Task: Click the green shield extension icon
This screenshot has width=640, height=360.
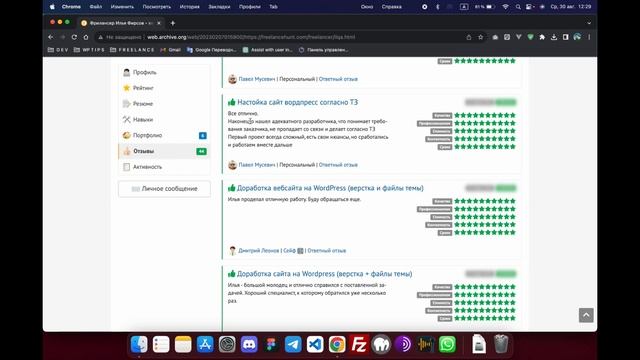Action: (530, 37)
